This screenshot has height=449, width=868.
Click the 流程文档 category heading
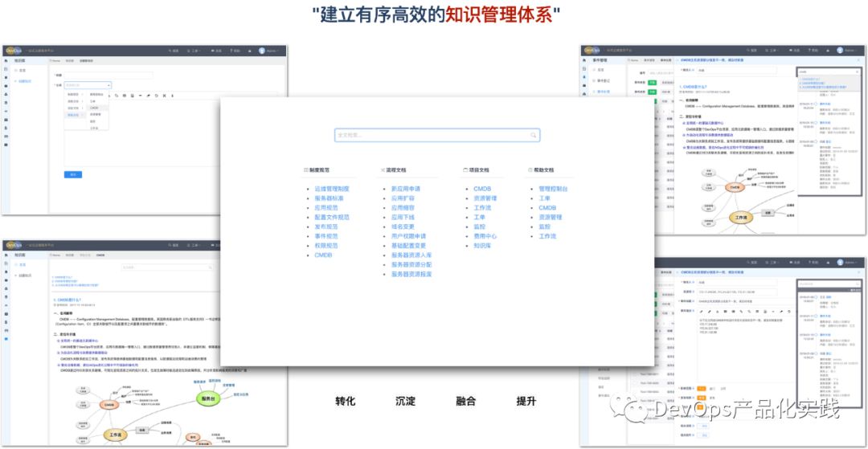394,170
